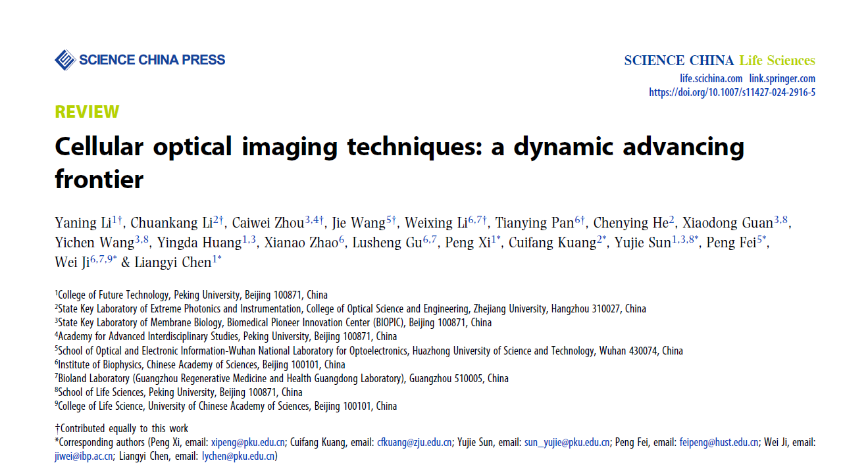Email Cuifang Kuang at cfkuang@zju.edu.cn
868x469 pixels.
coord(414,442)
